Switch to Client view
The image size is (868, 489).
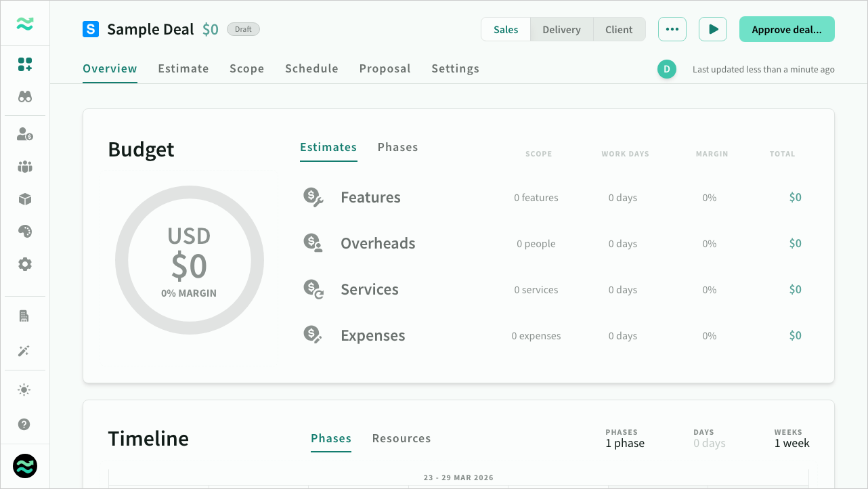tap(619, 30)
